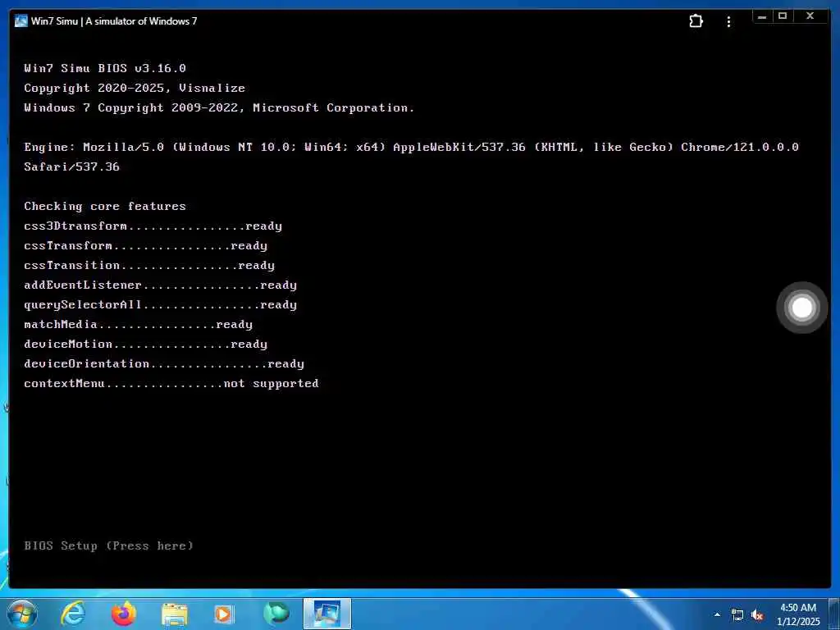Image resolution: width=840 pixels, height=630 pixels.
Task: Click the cssTransition ready line
Action: [x=149, y=265]
